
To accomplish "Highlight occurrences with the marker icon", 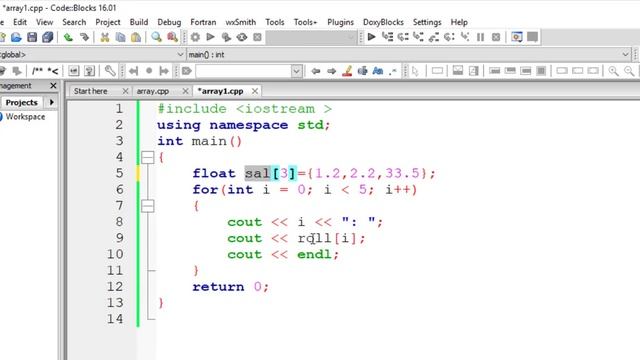I will tap(347, 71).
